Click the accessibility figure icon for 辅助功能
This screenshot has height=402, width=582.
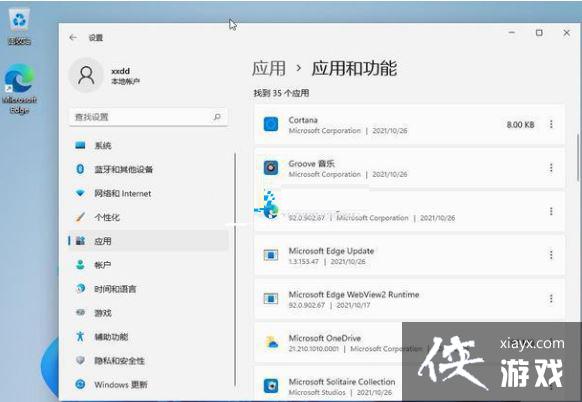(80, 336)
